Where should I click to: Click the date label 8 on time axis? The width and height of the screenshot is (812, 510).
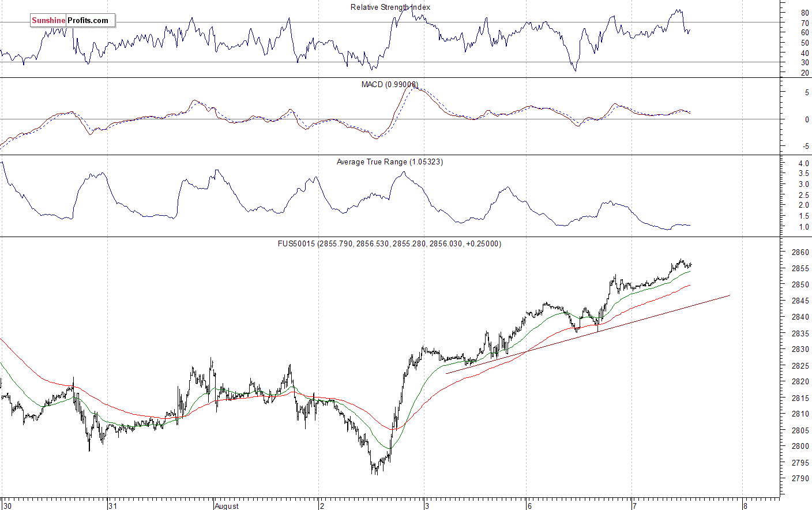tap(745, 506)
